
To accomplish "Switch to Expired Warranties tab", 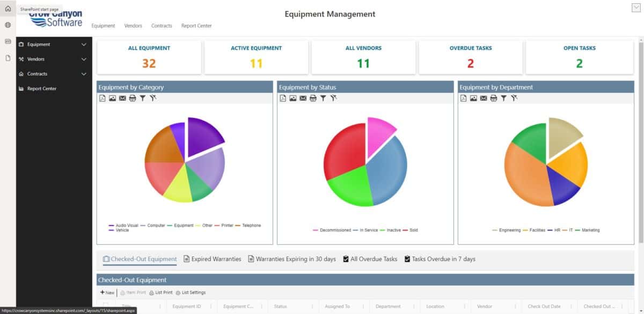I will coord(213,259).
